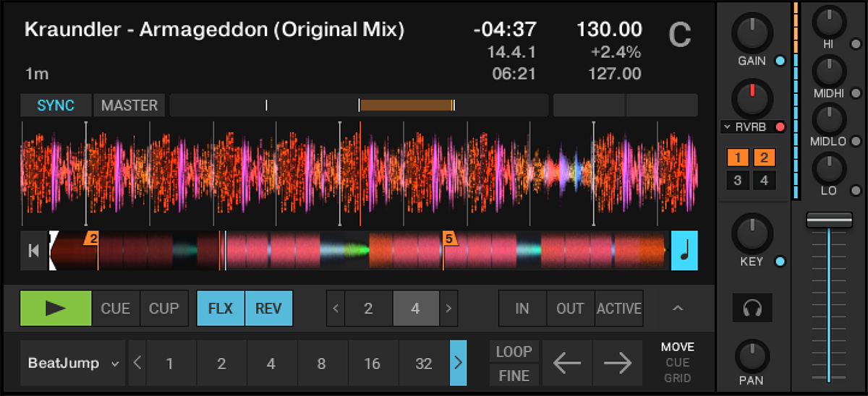Select beat jump size 16
Image resolution: width=868 pixels, height=396 pixels.
tap(373, 363)
